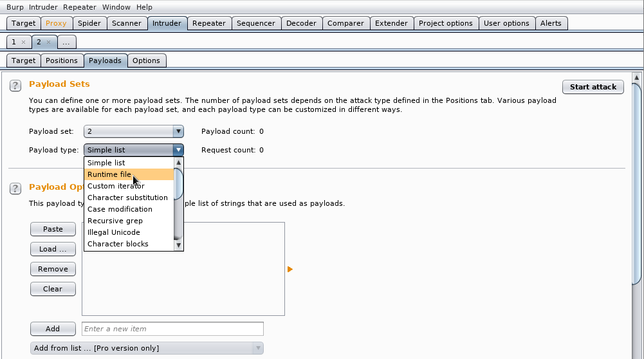Open the Payloads sub-tab
This screenshot has width=644, height=359.
pos(105,60)
